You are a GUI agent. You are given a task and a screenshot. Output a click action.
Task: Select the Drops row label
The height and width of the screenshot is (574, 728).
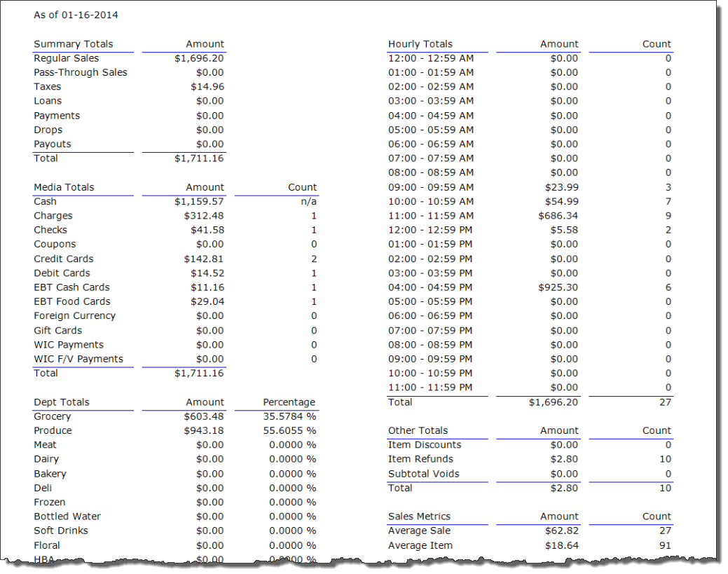48,130
